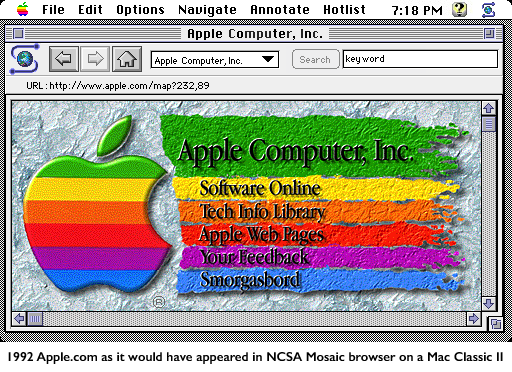Screen dimensions: 512x372
Task: Open the Annotate menu
Action: click(280, 10)
